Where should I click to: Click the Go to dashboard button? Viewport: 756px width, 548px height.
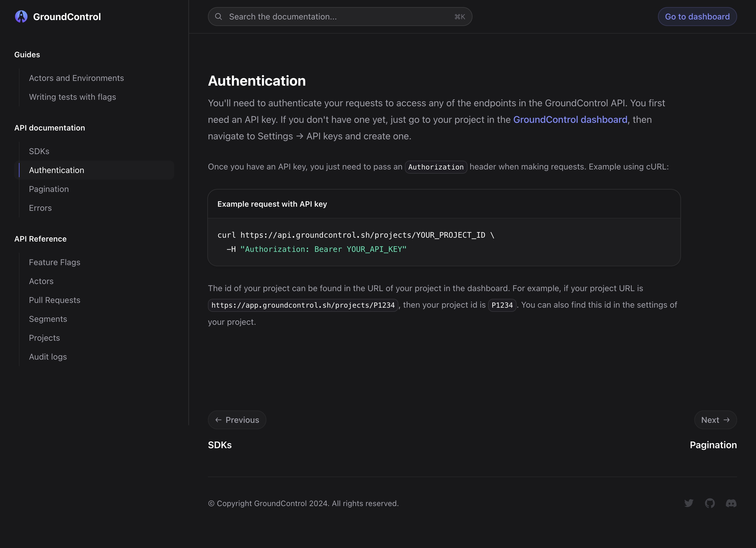pos(697,17)
